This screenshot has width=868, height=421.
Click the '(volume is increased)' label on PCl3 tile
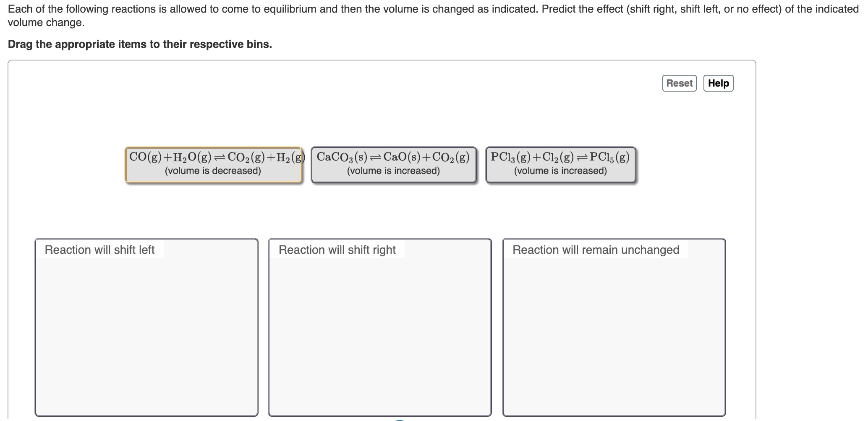(561, 170)
